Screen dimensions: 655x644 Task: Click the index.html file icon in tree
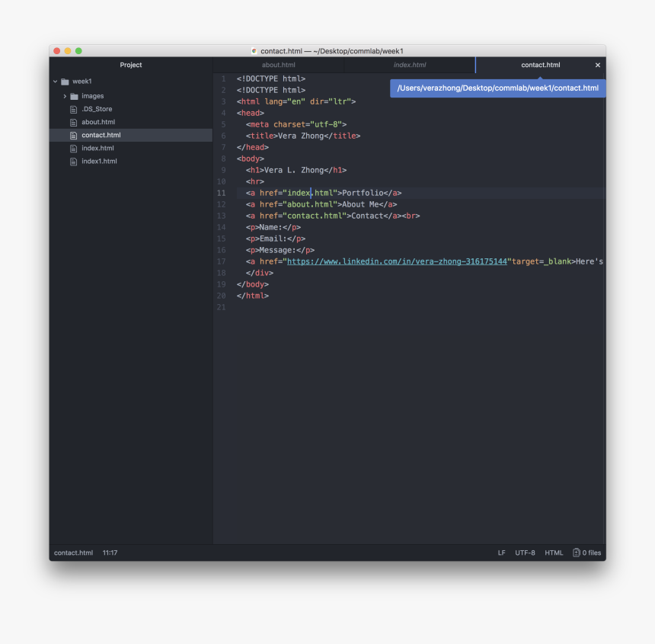coord(74,149)
